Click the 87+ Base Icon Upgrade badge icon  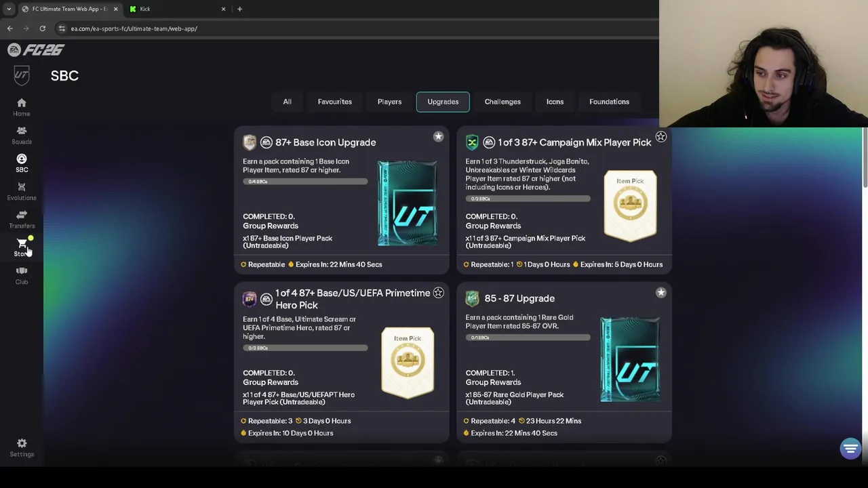250,142
